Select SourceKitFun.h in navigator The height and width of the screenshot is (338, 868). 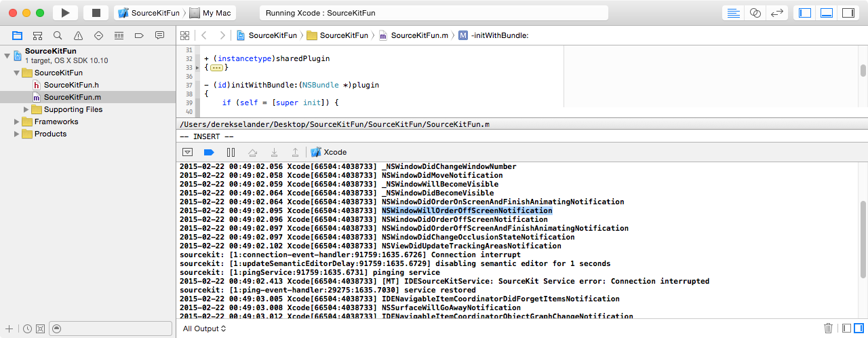[x=71, y=85]
